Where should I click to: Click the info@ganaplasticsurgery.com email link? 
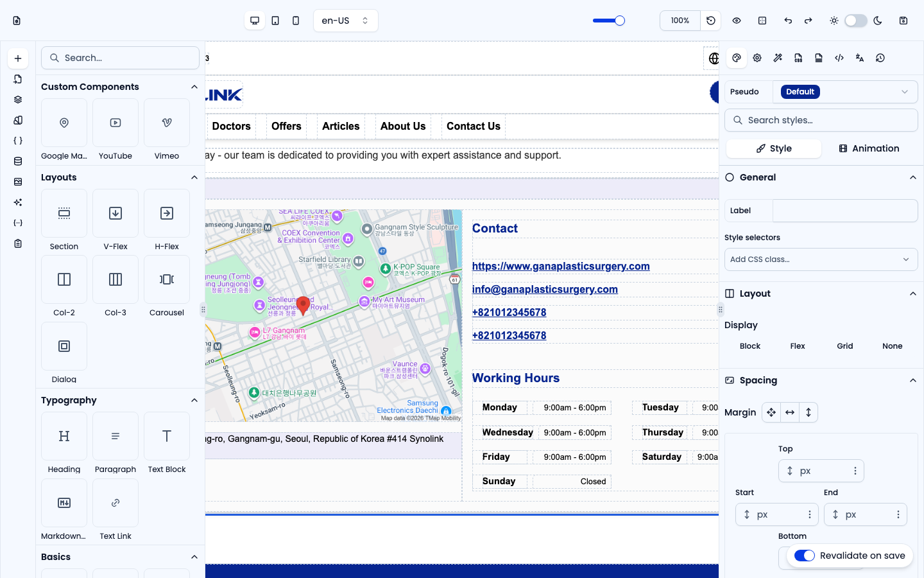pos(545,289)
